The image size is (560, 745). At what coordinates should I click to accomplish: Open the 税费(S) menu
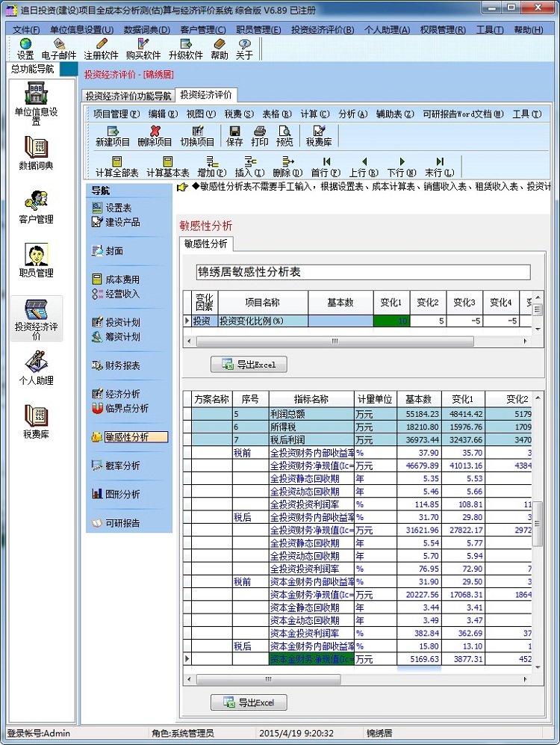239,114
